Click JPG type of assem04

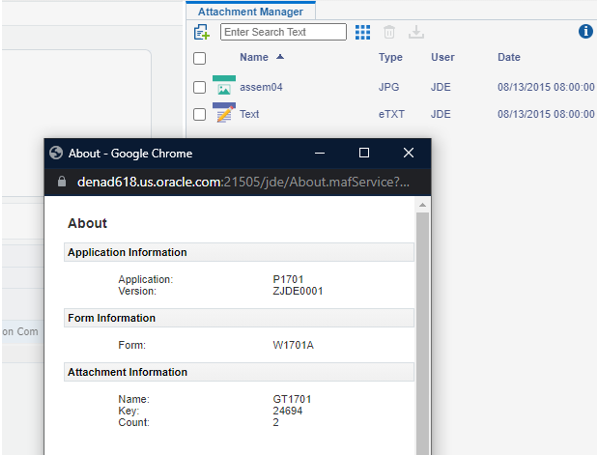coord(389,87)
